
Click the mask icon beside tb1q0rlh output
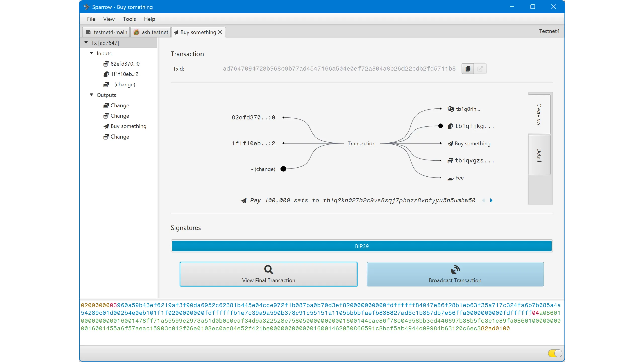451,109
